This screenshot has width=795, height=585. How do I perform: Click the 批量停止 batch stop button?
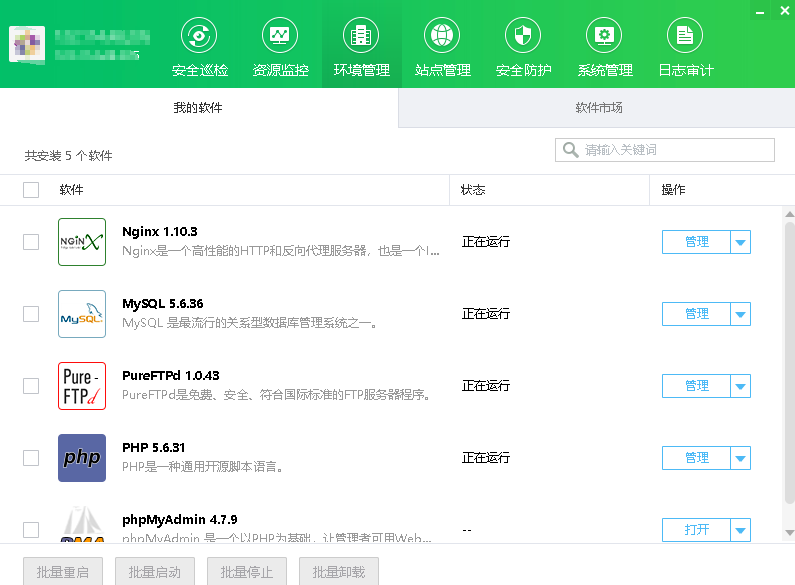click(247, 571)
